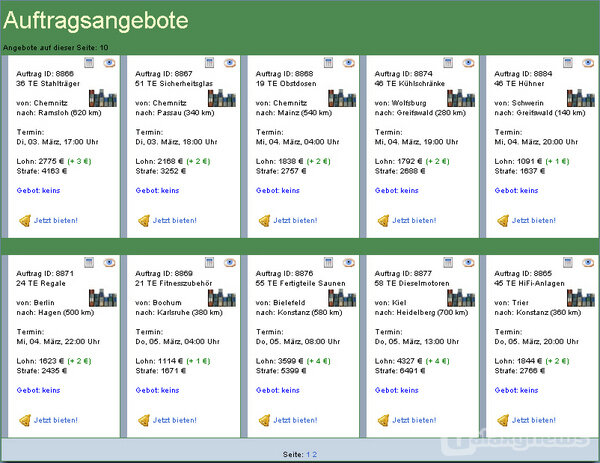Click bell icon on Sicherheitsglas order
Image resolution: width=600 pixels, height=463 pixels.
pyautogui.click(x=144, y=221)
